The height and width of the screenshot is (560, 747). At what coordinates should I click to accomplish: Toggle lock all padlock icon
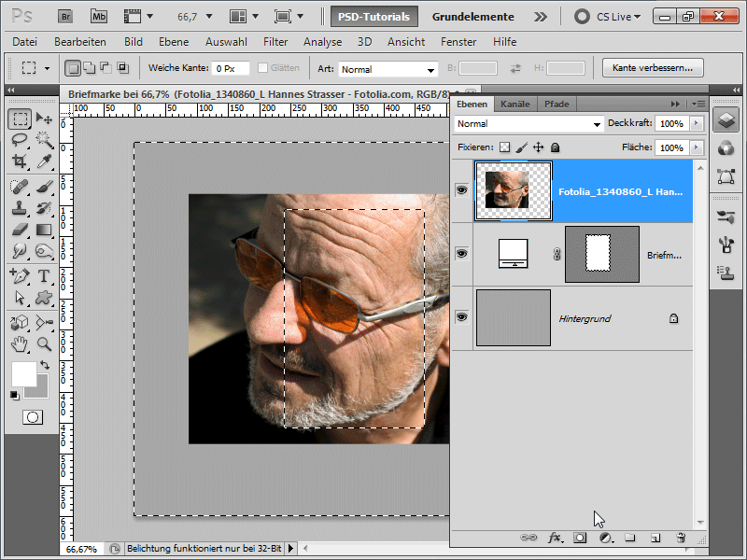tap(555, 147)
